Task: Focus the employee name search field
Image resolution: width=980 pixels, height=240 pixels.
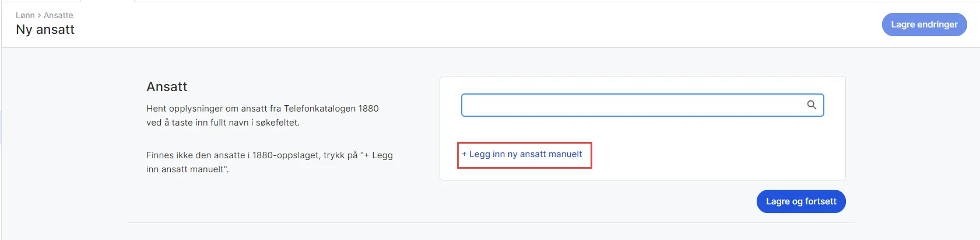Action: [x=630, y=105]
